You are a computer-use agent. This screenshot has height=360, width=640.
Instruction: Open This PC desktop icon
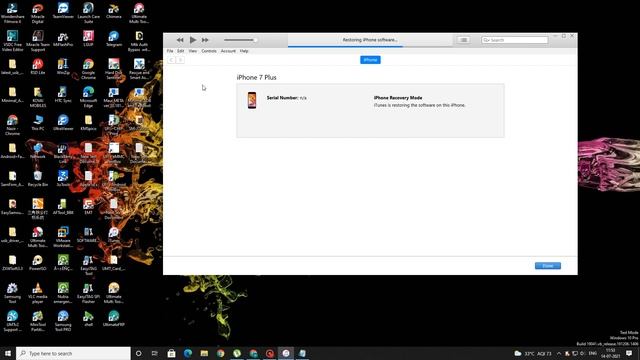[38, 123]
